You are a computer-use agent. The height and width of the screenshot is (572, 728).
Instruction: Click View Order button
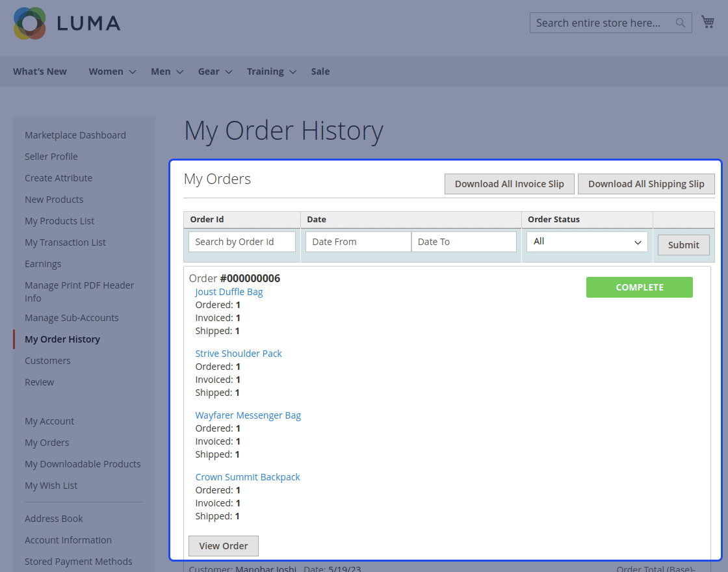[x=224, y=546]
